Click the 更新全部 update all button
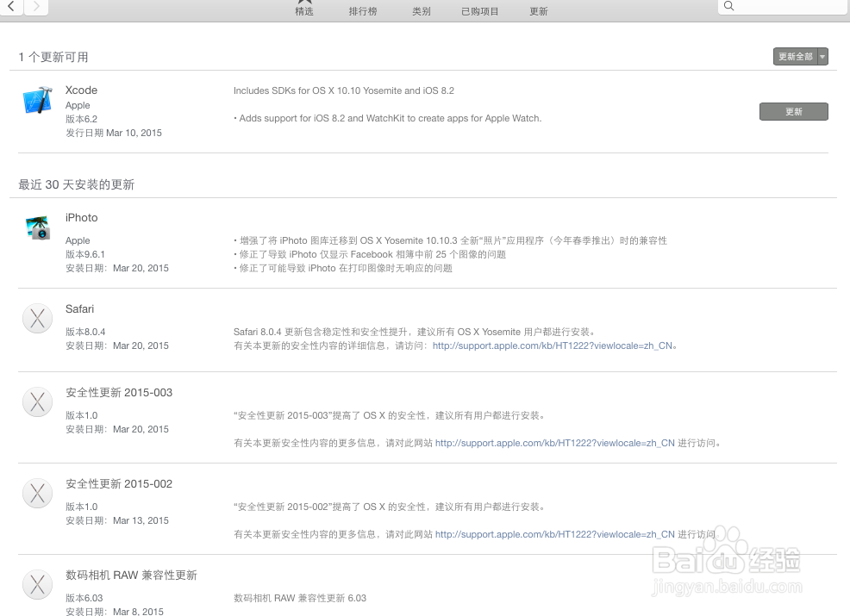Viewport: 850px width, 616px height. pyautogui.click(x=795, y=56)
